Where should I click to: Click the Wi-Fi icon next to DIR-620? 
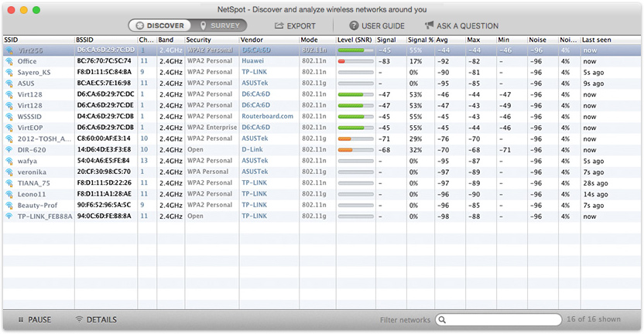tap(9, 150)
